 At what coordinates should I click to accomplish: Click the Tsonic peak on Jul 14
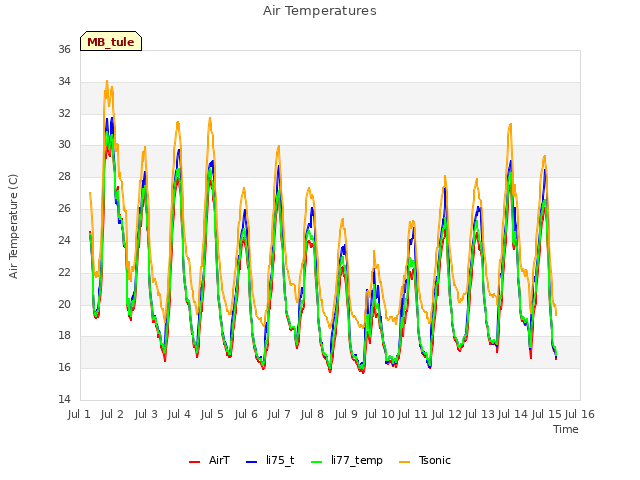tap(510, 124)
